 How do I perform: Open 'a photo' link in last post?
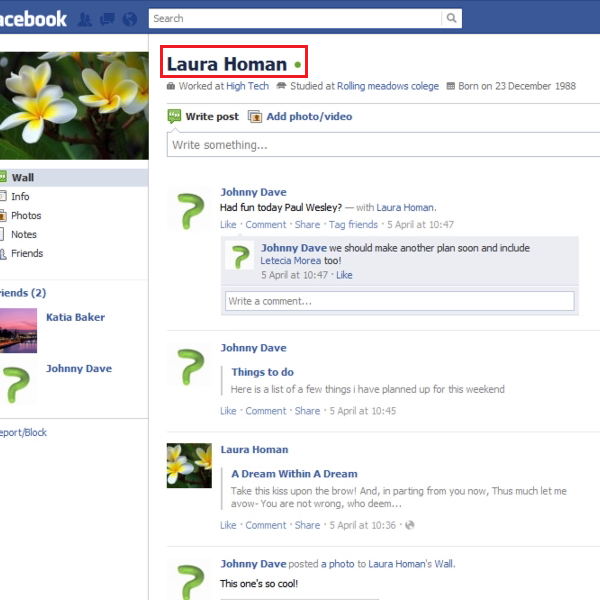point(338,564)
